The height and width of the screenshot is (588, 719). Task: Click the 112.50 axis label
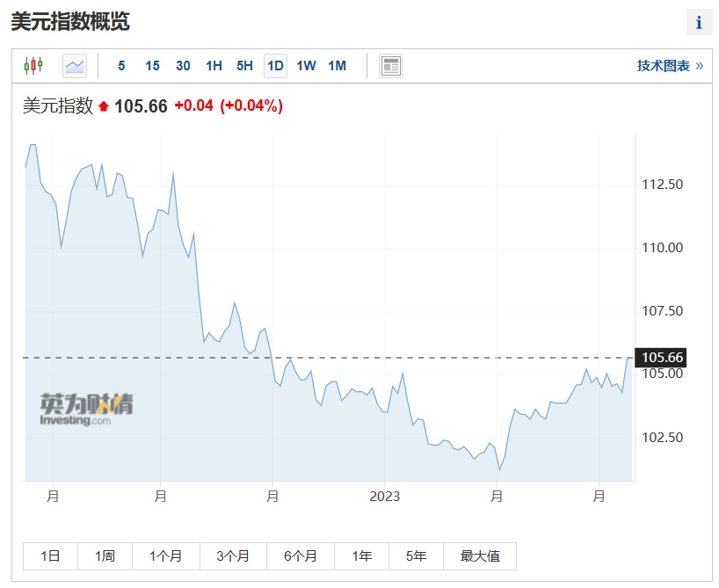click(662, 185)
